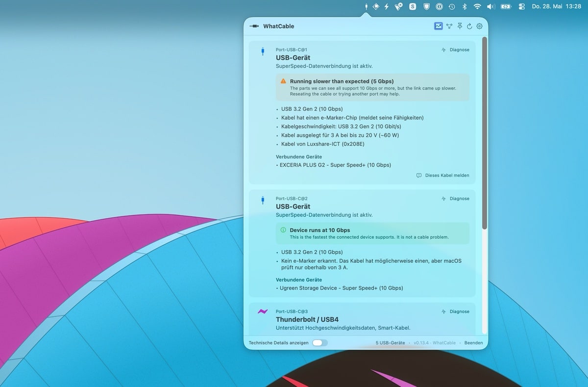Viewport: 588px width, 387px height.
Task: Click 'Running slower than expected (5 Gbps)' heading
Action: pos(342,81)
